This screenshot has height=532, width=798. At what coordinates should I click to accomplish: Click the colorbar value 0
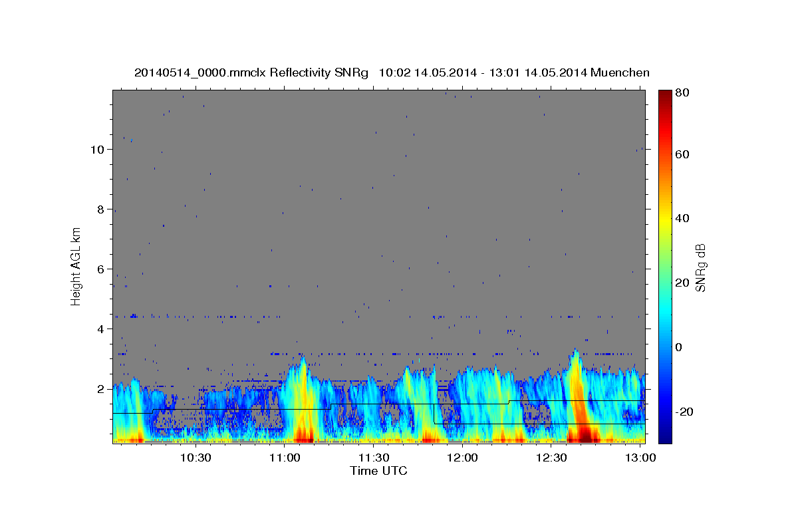[680, 347]
